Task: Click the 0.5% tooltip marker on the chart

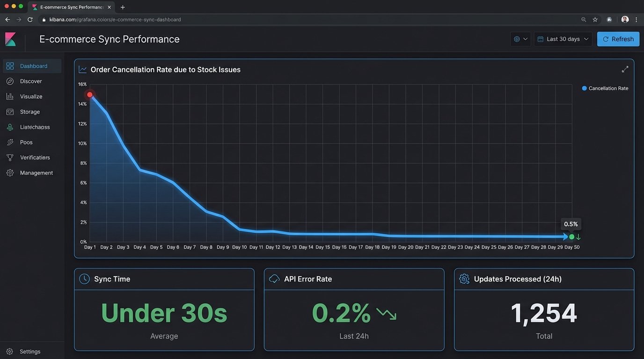Action: point(571,224)
